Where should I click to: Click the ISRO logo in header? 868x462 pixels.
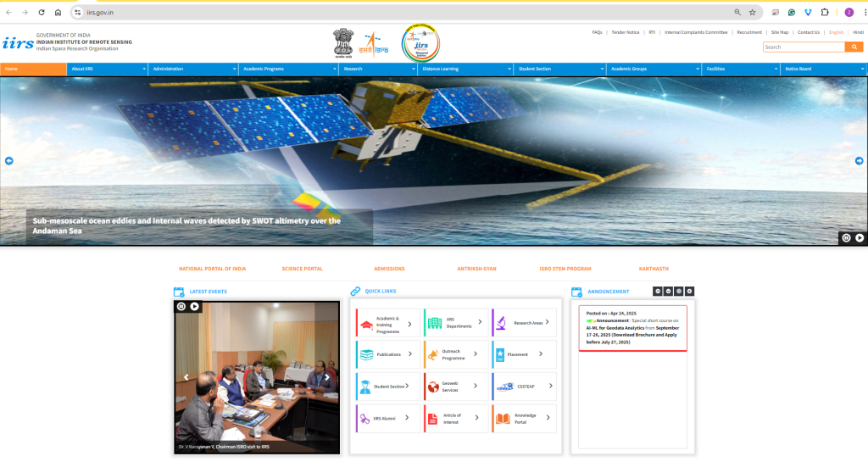[x=374, y=44]
